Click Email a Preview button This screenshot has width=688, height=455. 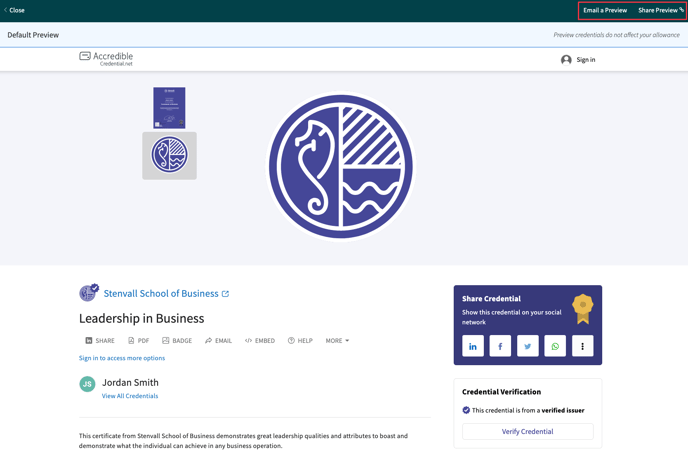[605, 10]
